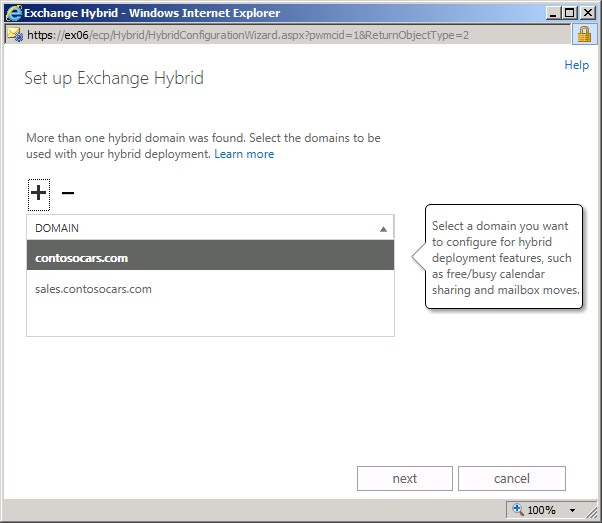602x523 pixels.
Task: Close the Exchange Hybrid window
Action: coord(588,13)
